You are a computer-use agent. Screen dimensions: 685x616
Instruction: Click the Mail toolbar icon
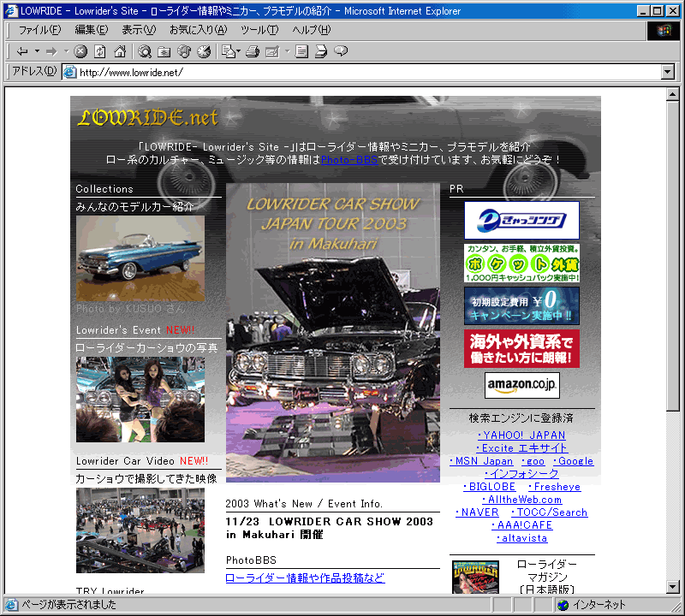228,51
